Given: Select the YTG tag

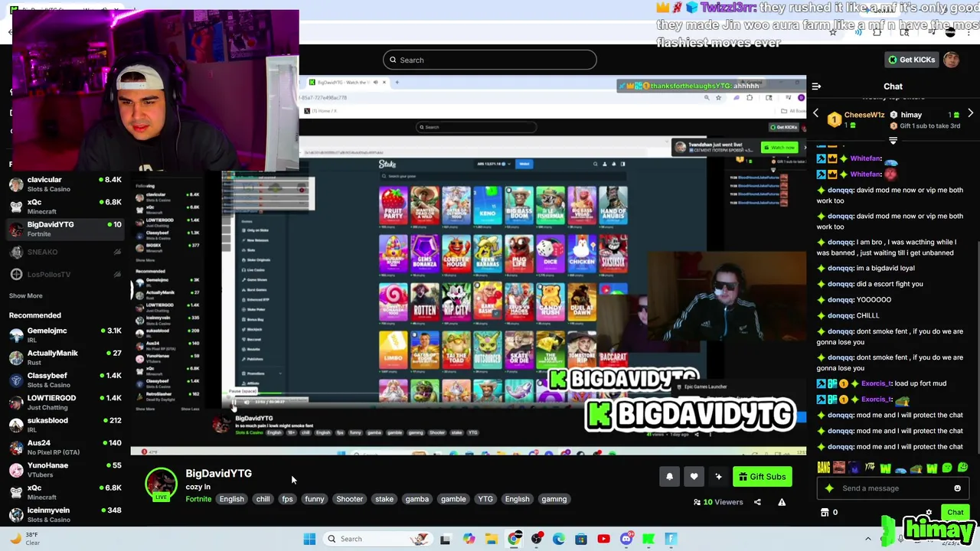Looking at the screenshot, I should (x=485, y=499).
